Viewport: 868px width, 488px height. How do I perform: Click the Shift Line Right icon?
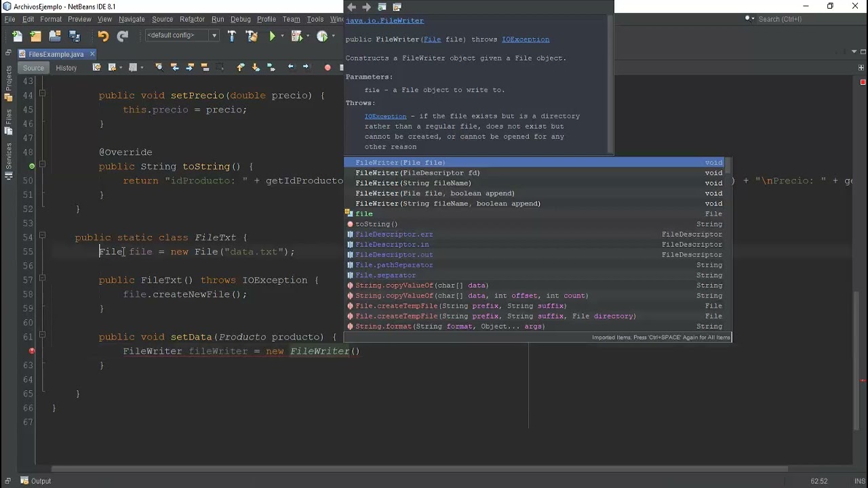(x=306, y=67)
